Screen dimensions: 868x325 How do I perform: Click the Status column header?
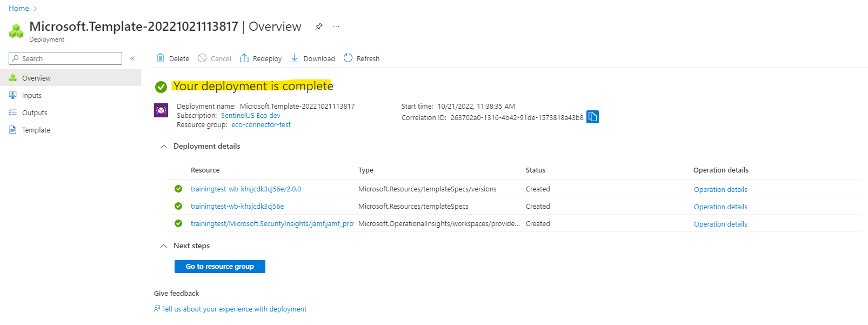(536, 170)
